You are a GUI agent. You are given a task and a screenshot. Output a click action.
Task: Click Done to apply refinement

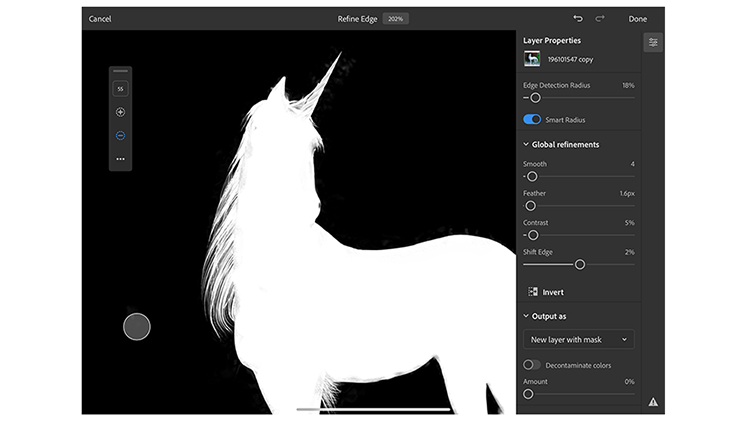tap(637, 19)
